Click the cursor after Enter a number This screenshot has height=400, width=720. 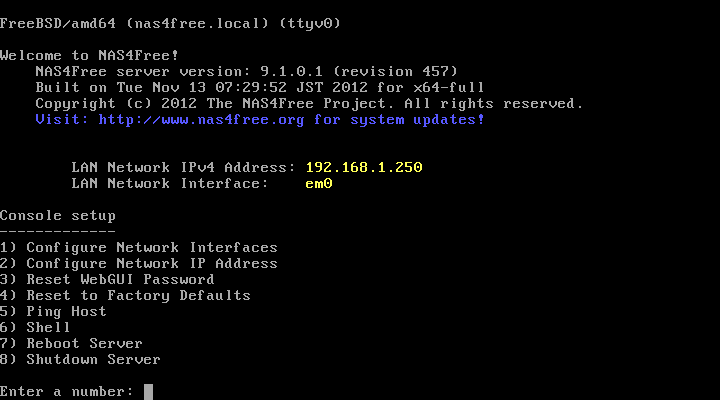coord(148,392)
